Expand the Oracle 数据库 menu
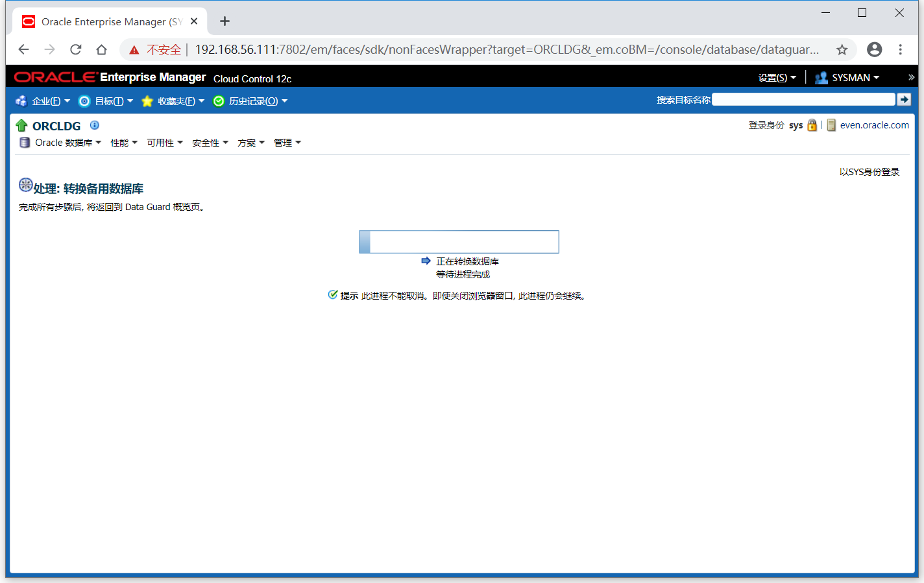The image size is (924, 583). (67, 143)
